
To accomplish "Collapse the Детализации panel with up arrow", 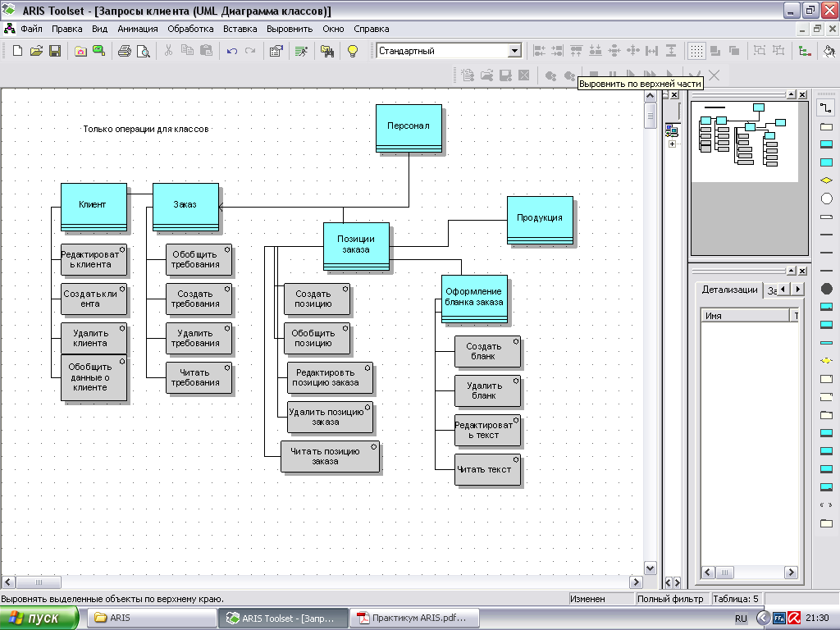I will 792,271.
